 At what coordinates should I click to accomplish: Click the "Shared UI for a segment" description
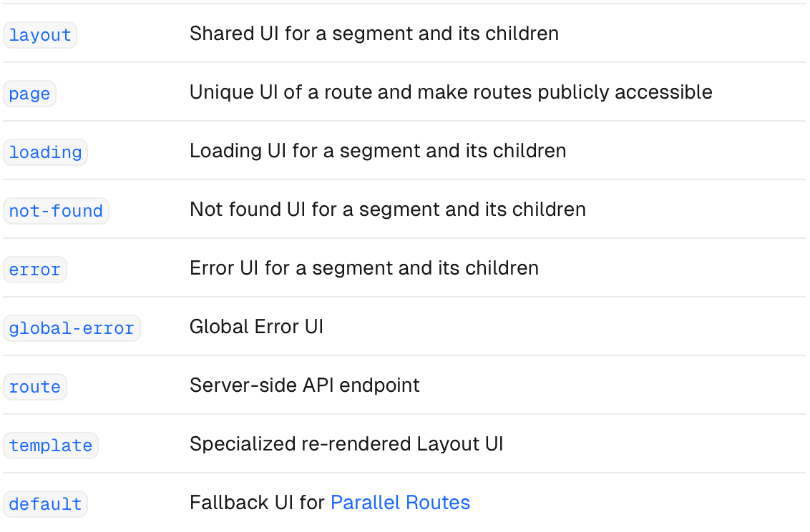pyautogui.click(x=374, y=34)
